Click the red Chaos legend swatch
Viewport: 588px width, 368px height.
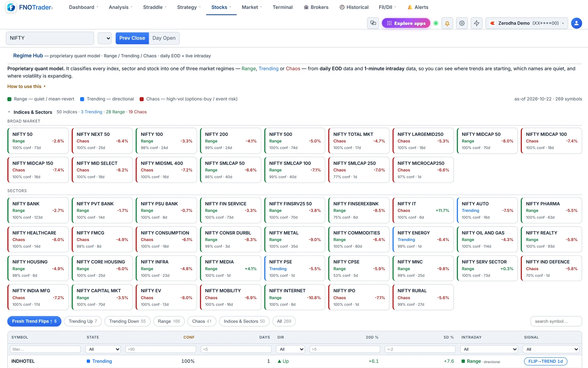[142, 99]
